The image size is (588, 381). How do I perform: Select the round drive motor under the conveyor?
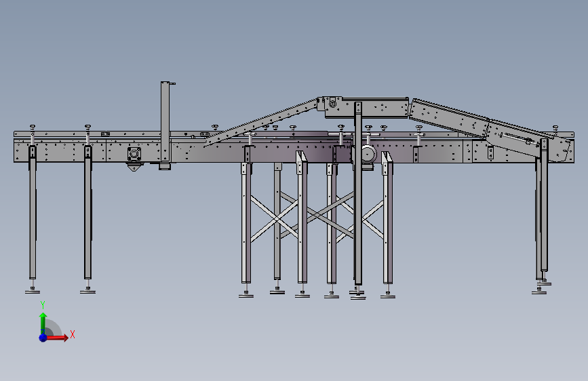[x=368, y=154]
